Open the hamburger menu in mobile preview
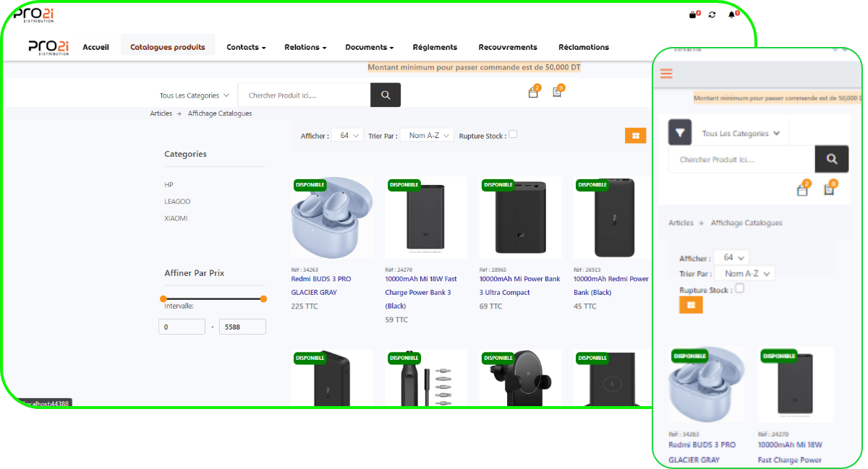This screenshot has width=868, height=469. point(666,73)
